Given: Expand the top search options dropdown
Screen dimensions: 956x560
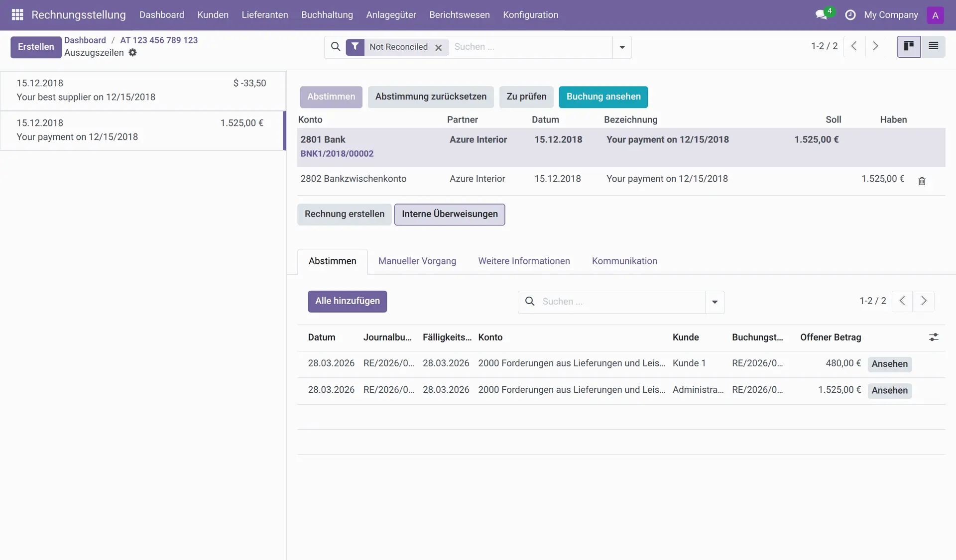Looking at the screenshot, I should (x=622, y=47).
